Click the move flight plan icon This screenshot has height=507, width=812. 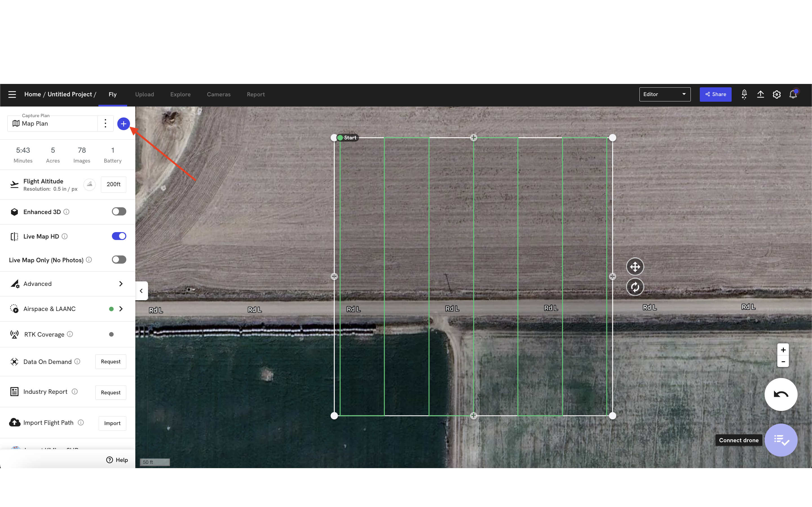pyautogui.click(x=635, y=267)
